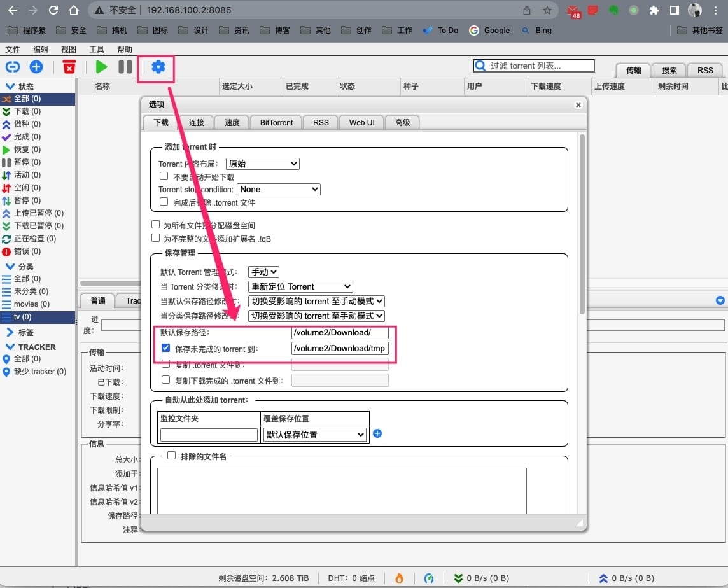Open options with the blue gear icon
The height and width of the screenshot is (588, 728).
click(x=158, y=67)
